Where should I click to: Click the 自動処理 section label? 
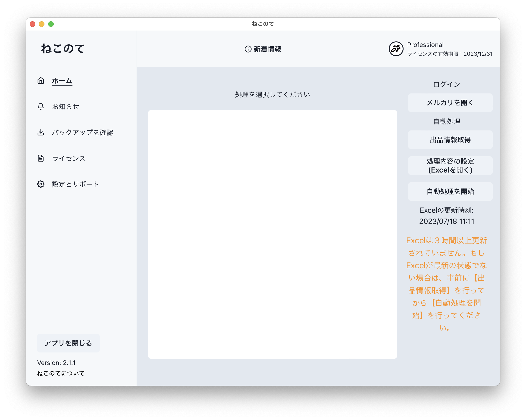pos(446,121)
